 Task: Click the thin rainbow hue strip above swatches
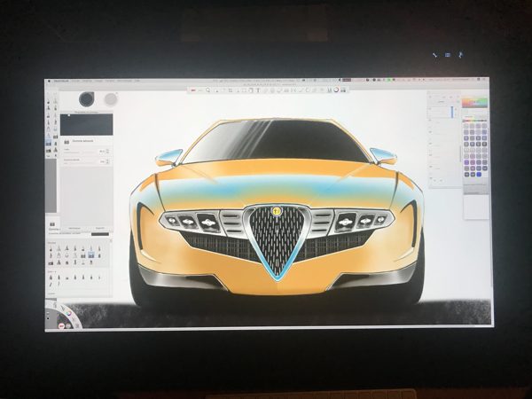click(475, 121)
